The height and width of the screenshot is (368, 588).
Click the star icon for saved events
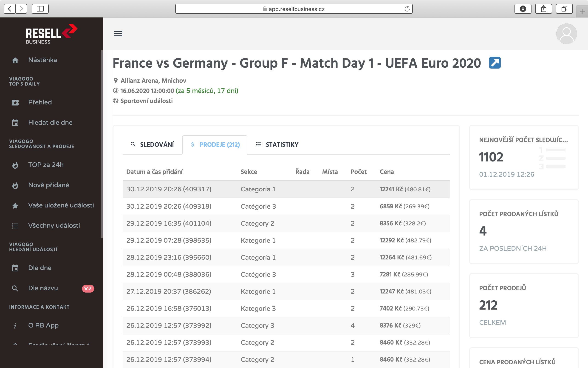pyautogui.click(x=15, y=205)
